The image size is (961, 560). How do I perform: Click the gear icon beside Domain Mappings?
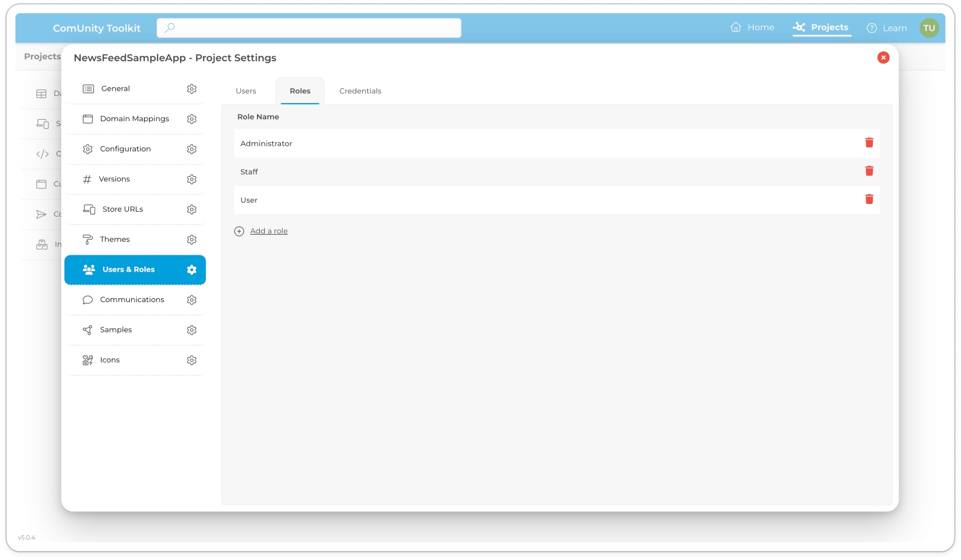point(191,119)
